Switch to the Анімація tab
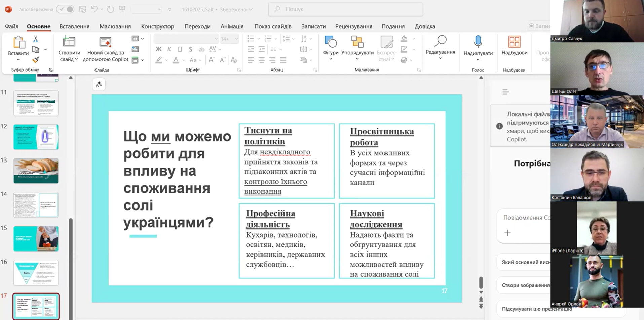Viewport: 644px width, 320px height. click(232, 26)
